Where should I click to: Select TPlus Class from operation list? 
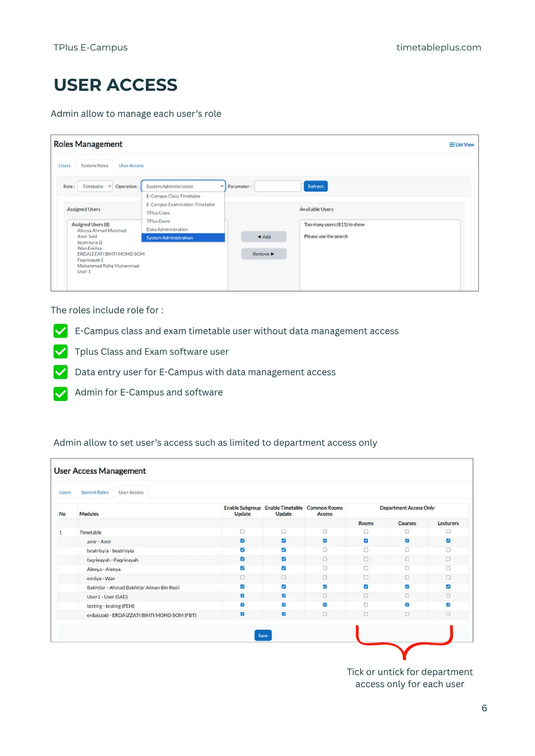coord(158,213)
